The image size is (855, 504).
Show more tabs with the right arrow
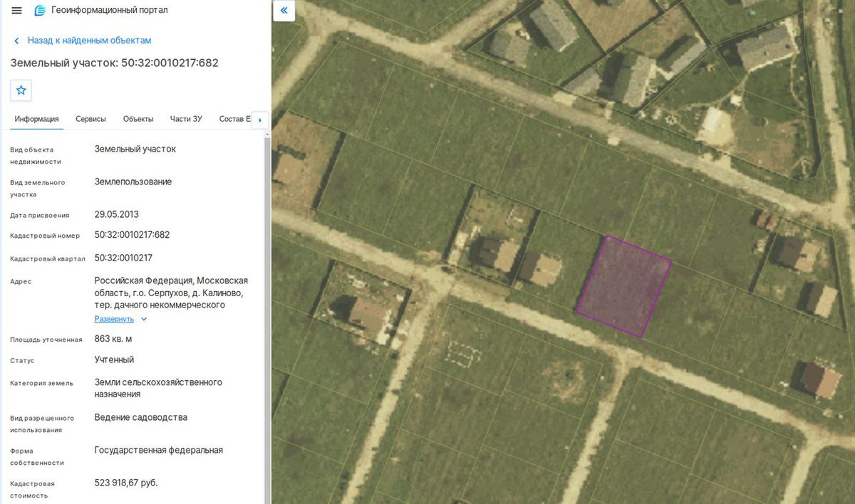260,120
